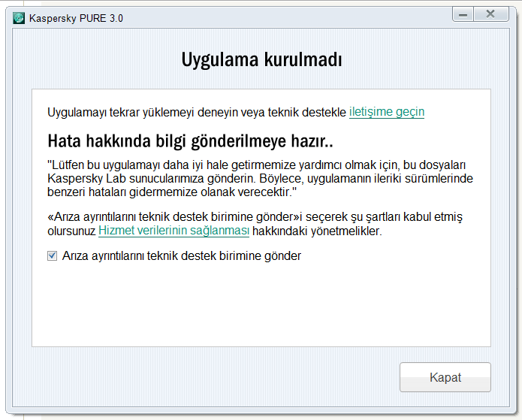Click the 'Uygulama kurulmadı' heading
The height and width of the screenshot is (420, 522).
click(x=261, y=59)
